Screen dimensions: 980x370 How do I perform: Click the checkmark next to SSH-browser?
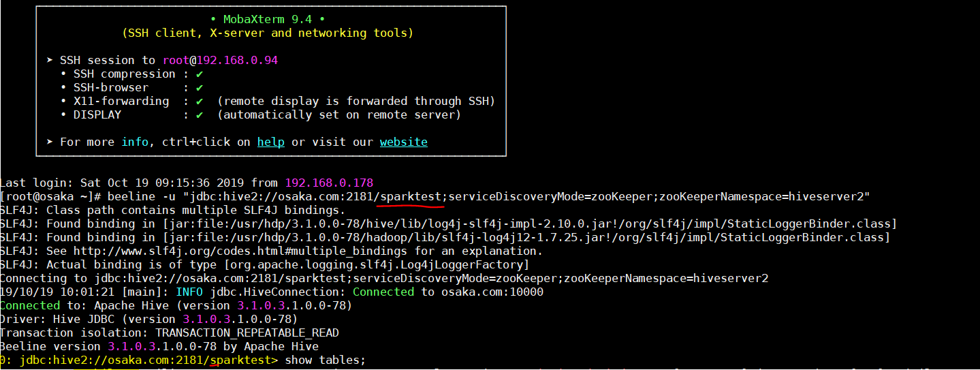(x=199, y=88)
